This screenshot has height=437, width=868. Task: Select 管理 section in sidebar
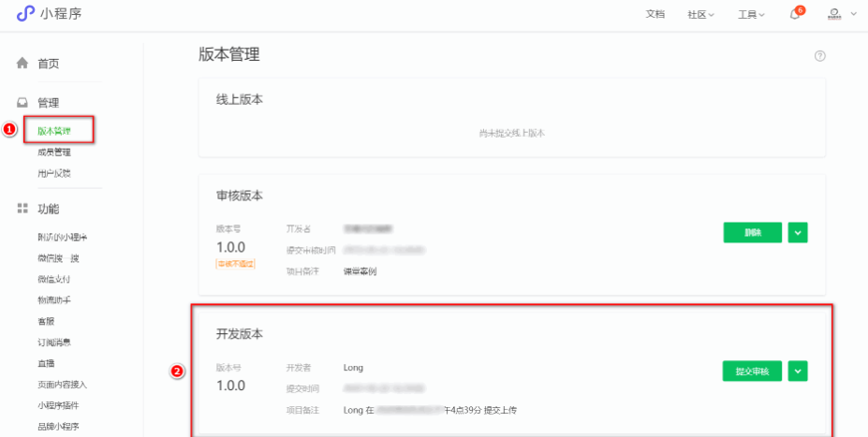(48, 102)
